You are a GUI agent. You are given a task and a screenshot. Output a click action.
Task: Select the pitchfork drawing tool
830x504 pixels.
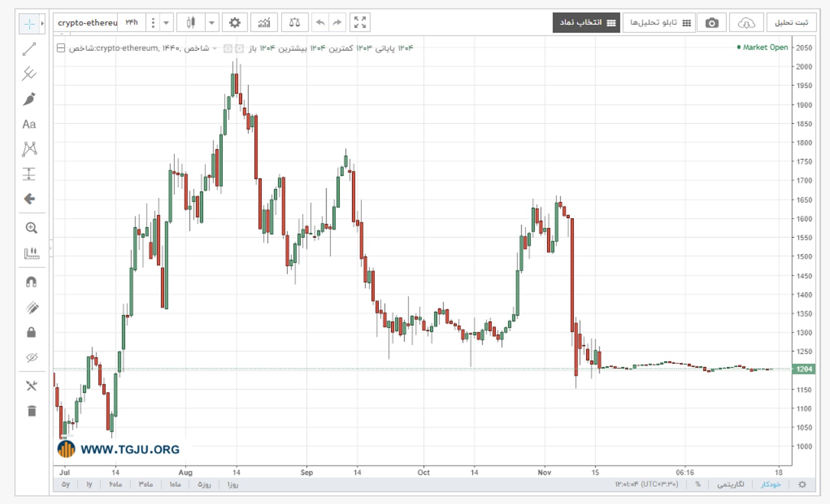coord(29,74)
